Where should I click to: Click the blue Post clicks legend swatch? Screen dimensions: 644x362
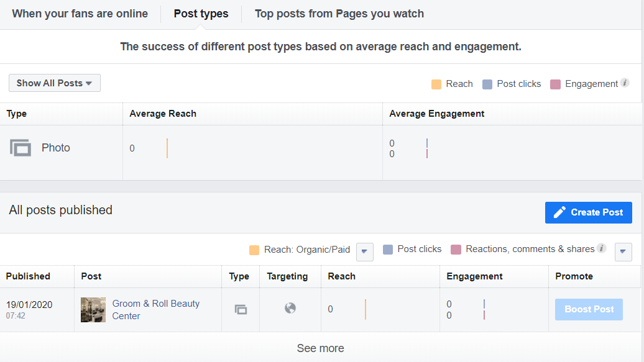tap(487, 84)
